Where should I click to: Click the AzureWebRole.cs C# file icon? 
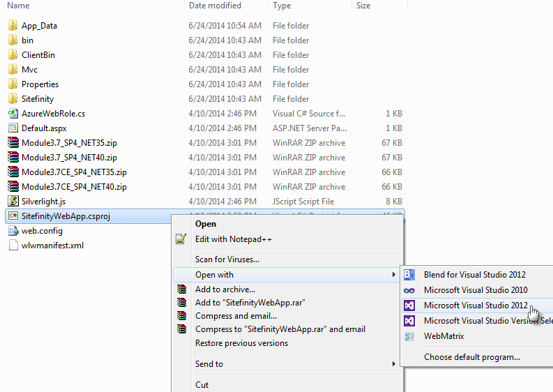pyautogui.click(x=13, y=114)
